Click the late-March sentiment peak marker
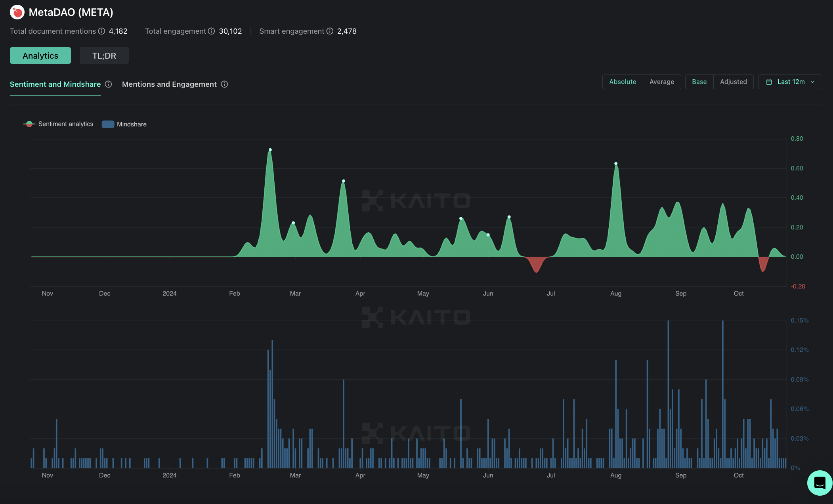Screen dimensions: 833x504 (x=344, y=181)
